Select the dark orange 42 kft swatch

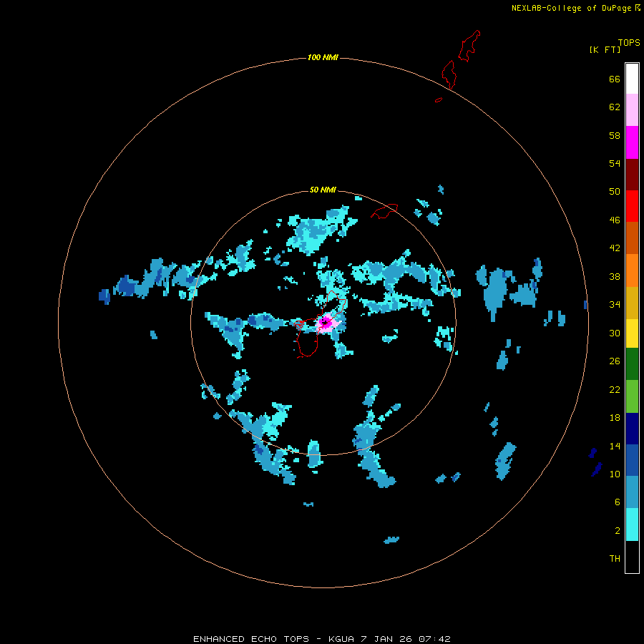click(x=632, y=238)
